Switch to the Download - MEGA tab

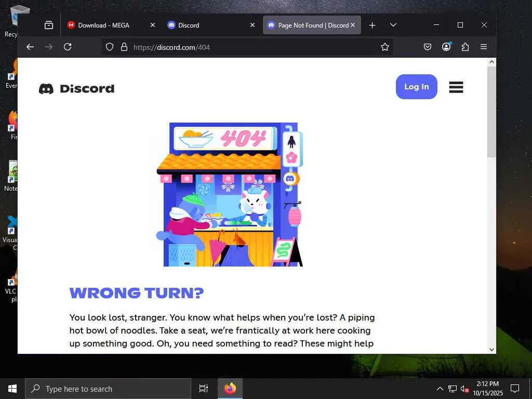(111, 25)
